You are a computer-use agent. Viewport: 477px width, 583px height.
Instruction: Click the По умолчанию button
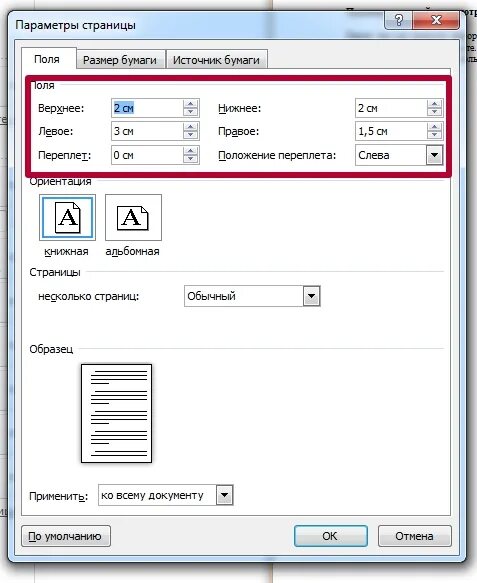pyautogui.click(x=66, y=536)
